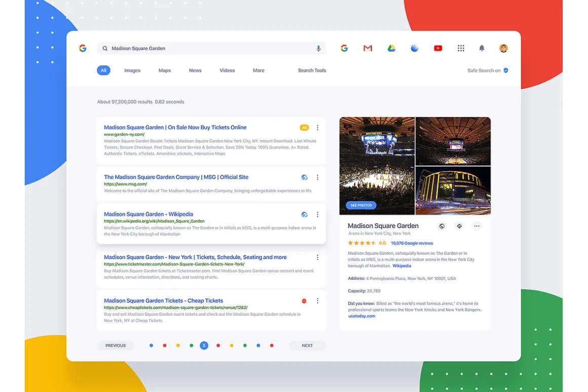Switch to Maps tab
This screenshot has height=392, width=588.
tap(165, 70)
